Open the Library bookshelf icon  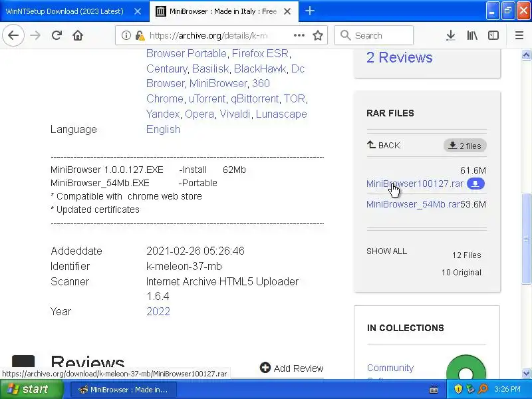pos(472,35)
